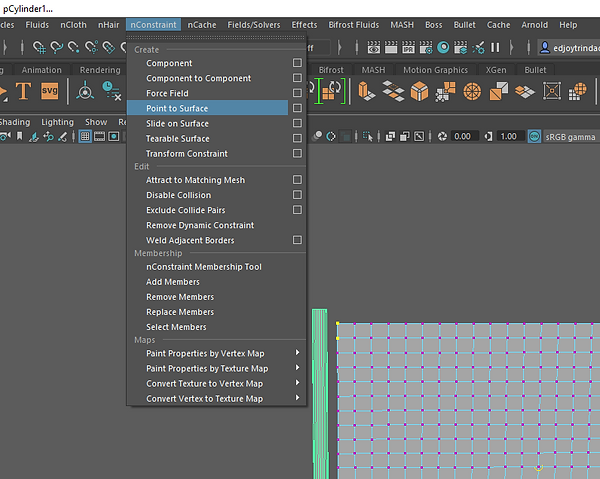
Task: Open the nCache menu
Action: (x=202, y=25)
